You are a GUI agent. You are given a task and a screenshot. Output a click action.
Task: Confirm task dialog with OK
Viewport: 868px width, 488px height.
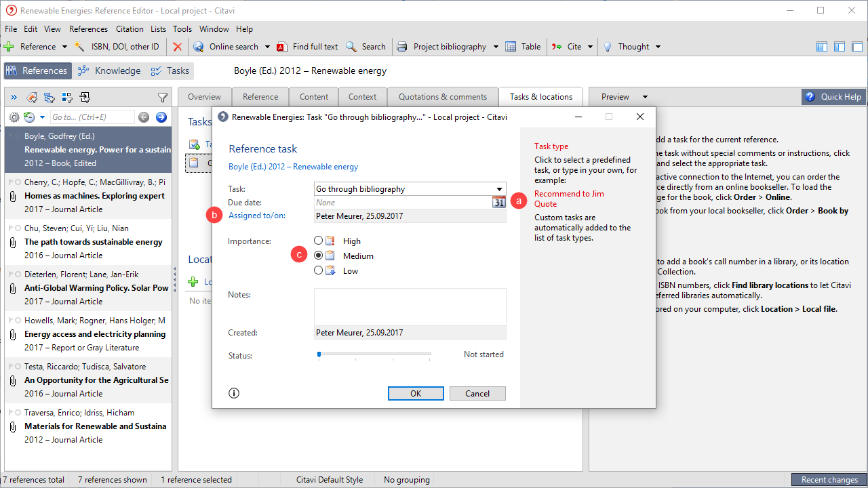[416, 393]
